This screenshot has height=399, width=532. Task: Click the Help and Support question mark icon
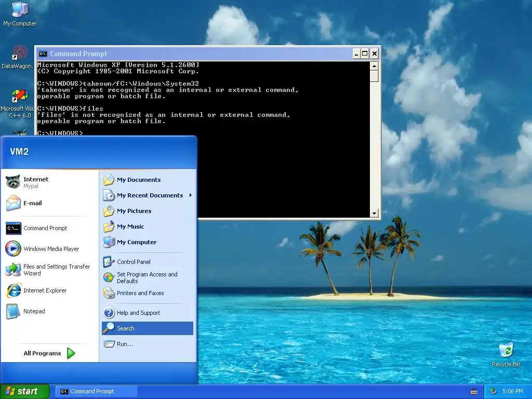tap(109, 312)
